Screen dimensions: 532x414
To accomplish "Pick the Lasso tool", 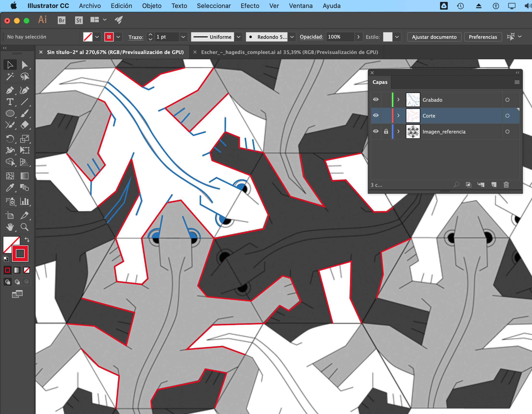I will (x=24, y=77).
